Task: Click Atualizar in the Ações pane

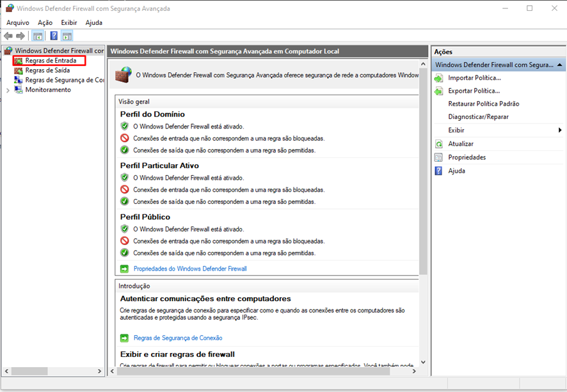Action: click(x=461, y=143)
